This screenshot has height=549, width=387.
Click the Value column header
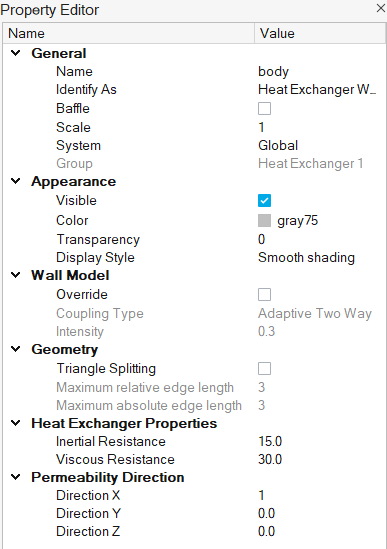click(320, 34)
